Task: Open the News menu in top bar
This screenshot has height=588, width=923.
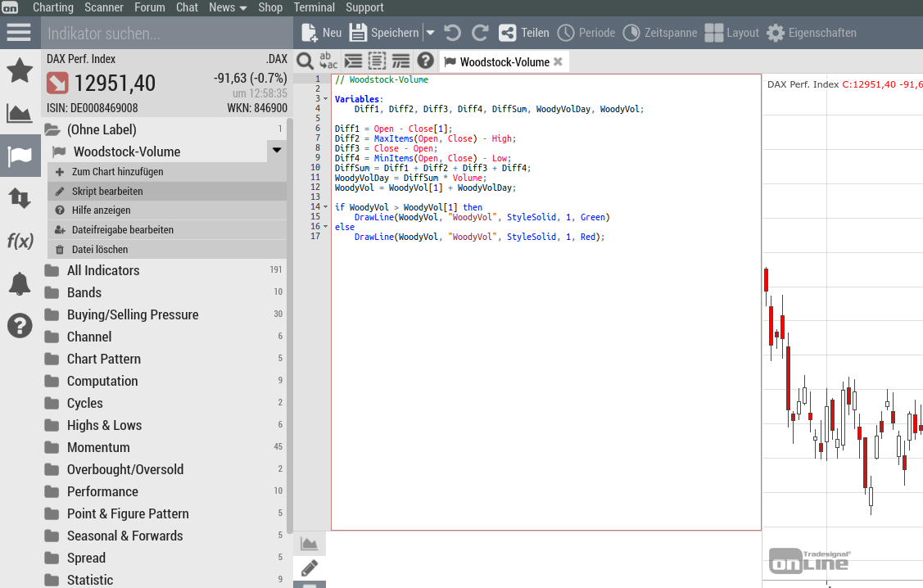Action: (228, 7)
